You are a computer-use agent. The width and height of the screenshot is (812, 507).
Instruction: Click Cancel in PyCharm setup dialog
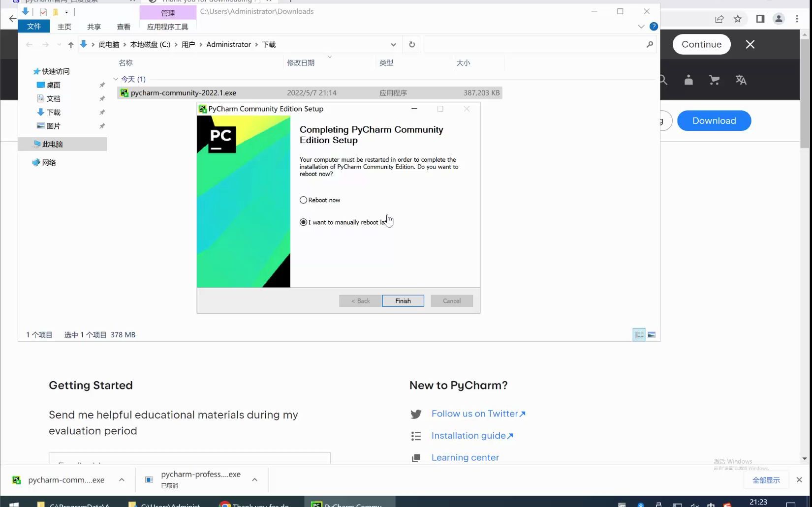(452, 301)
